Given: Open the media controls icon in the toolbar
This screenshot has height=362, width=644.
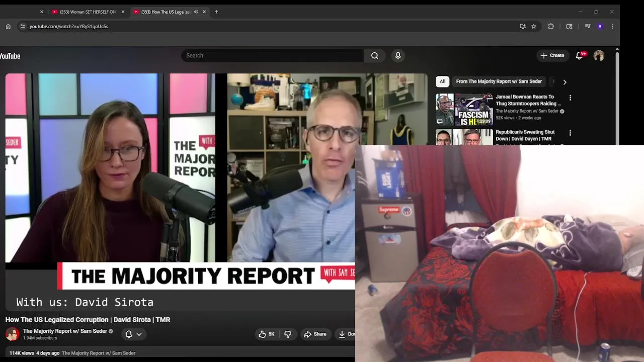Looking at the screenshot, I should point(587,26).
